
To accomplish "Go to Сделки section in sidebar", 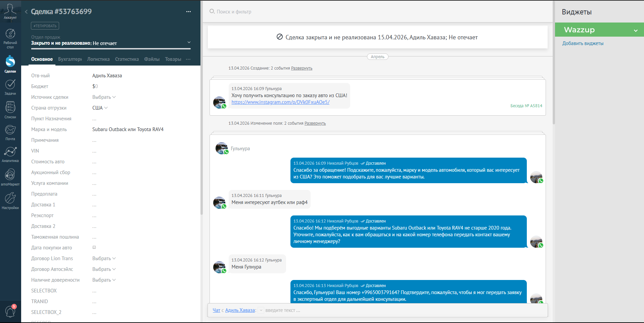I will click(10, 64).
